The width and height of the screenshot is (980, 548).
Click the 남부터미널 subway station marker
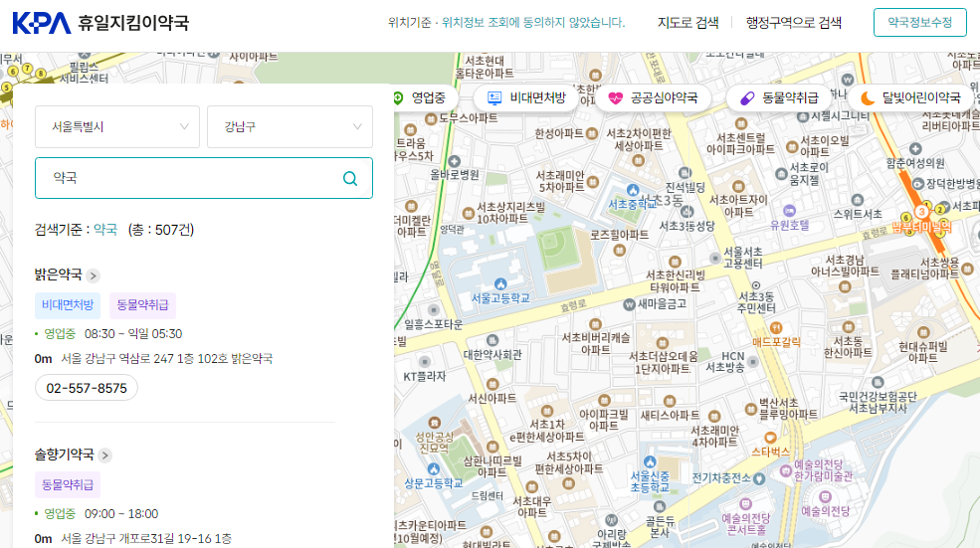pos(921,212)
